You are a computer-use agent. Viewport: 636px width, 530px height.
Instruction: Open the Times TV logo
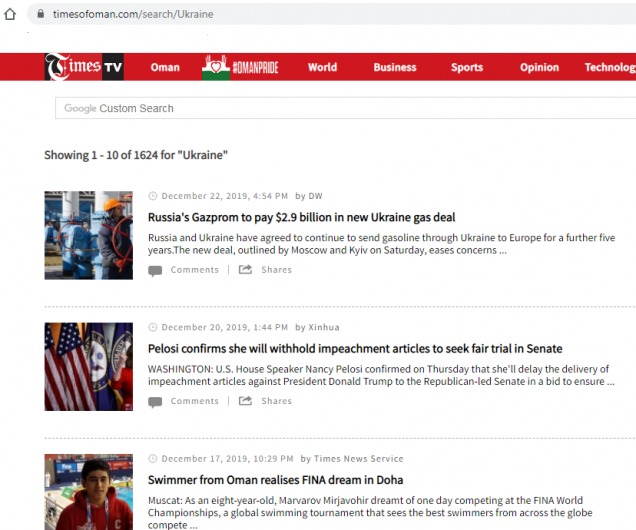(84, 67)
